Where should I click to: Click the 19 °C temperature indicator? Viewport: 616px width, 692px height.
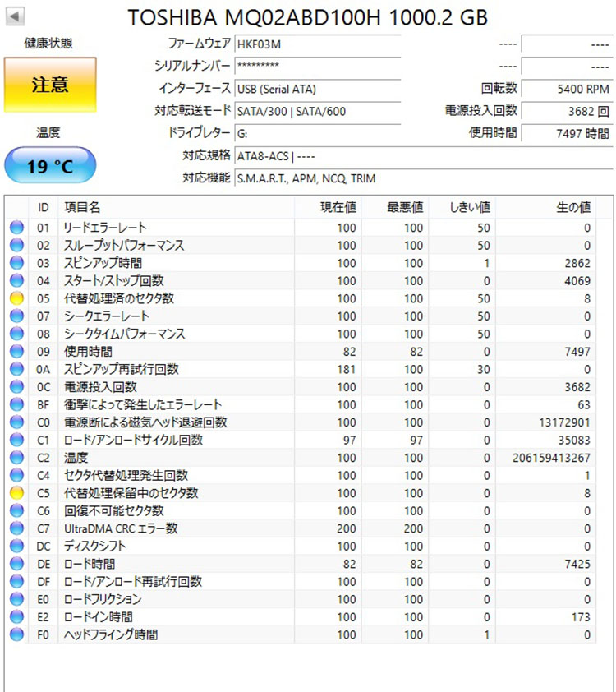[50, 165]
